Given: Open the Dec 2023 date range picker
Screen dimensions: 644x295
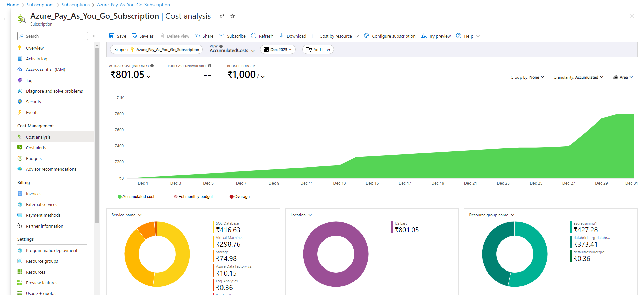Looking at the screenshot, I should (278, 50).
